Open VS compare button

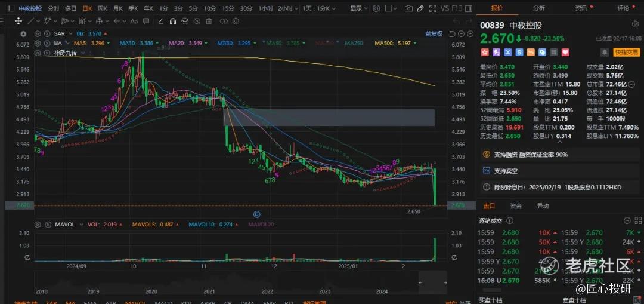(x=445, y=8)
